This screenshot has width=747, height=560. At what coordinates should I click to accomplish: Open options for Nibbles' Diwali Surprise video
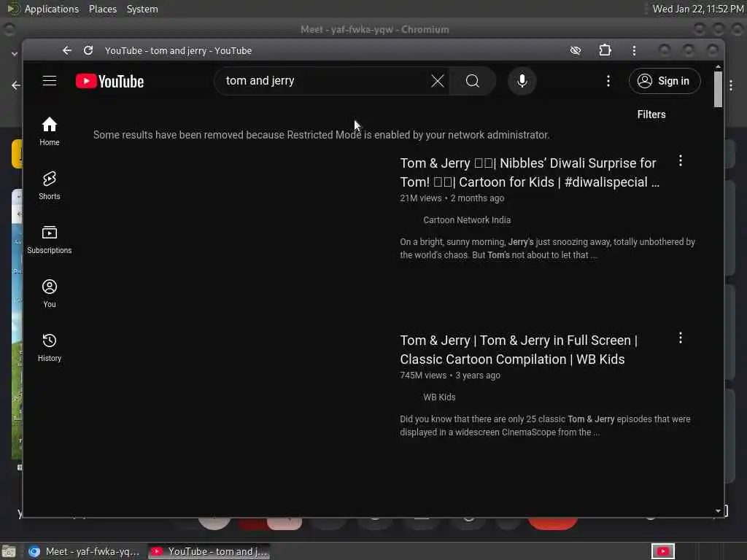[681, 161]
